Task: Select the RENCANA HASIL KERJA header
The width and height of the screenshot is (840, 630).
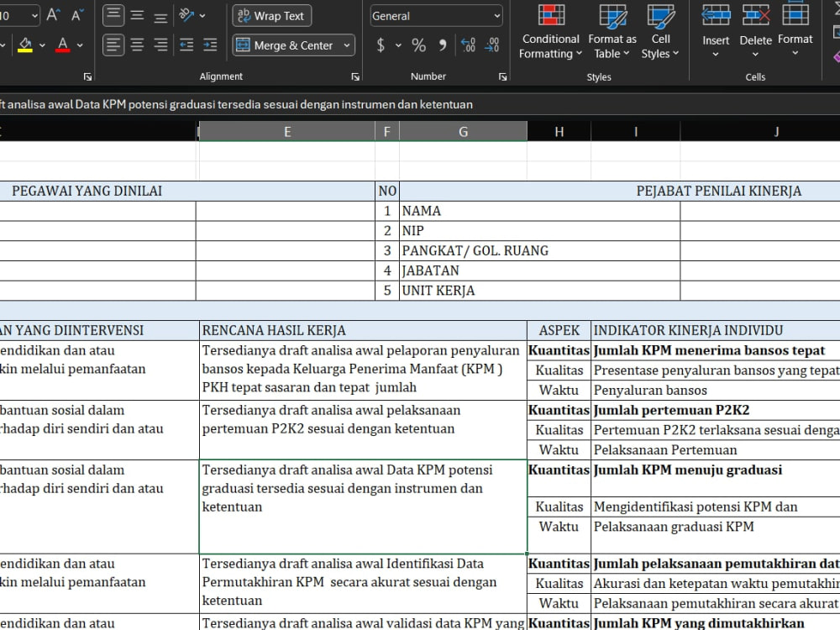Action: tap(363, 330)
